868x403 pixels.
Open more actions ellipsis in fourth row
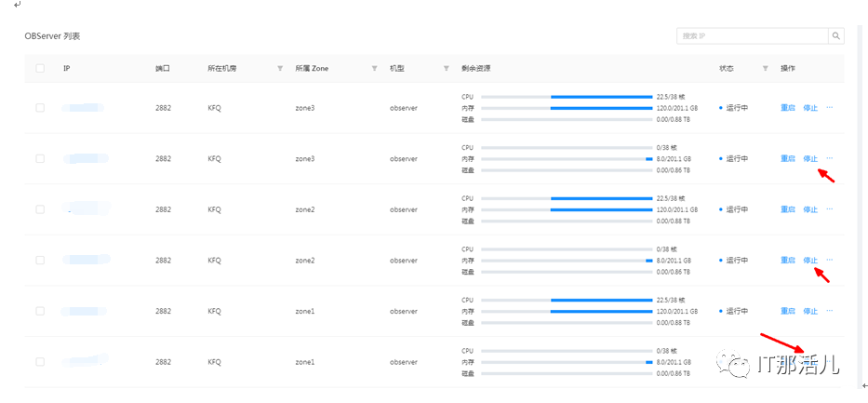tap(829, 260)
